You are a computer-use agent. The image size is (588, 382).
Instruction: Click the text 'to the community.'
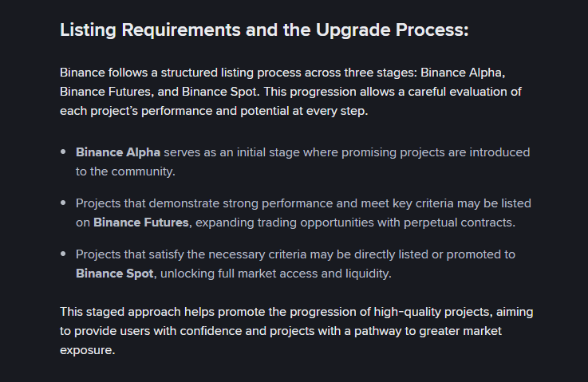click(x=125, y=171)
